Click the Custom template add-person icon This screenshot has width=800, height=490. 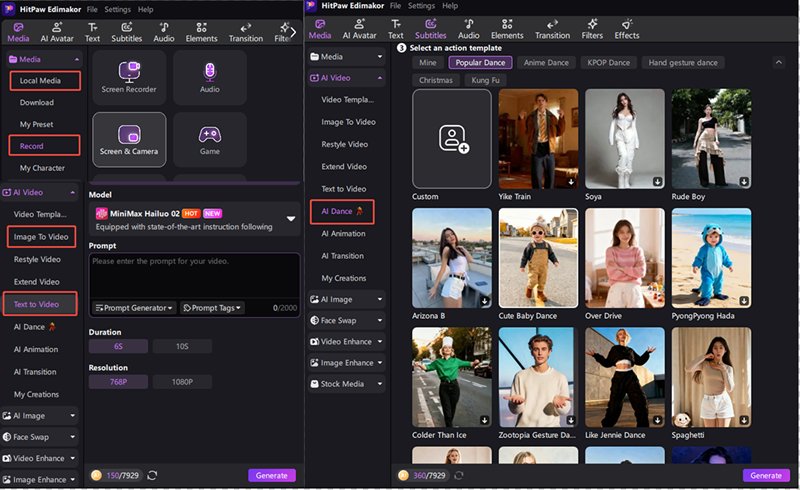point(454,139)
